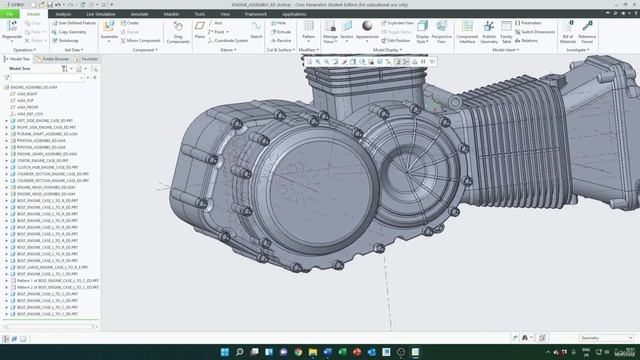Switch to the Tools ribbon tab

tap(200, 14)
